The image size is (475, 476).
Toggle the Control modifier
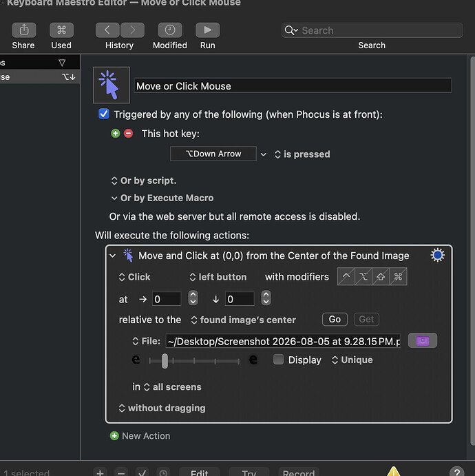pos(346,276)
